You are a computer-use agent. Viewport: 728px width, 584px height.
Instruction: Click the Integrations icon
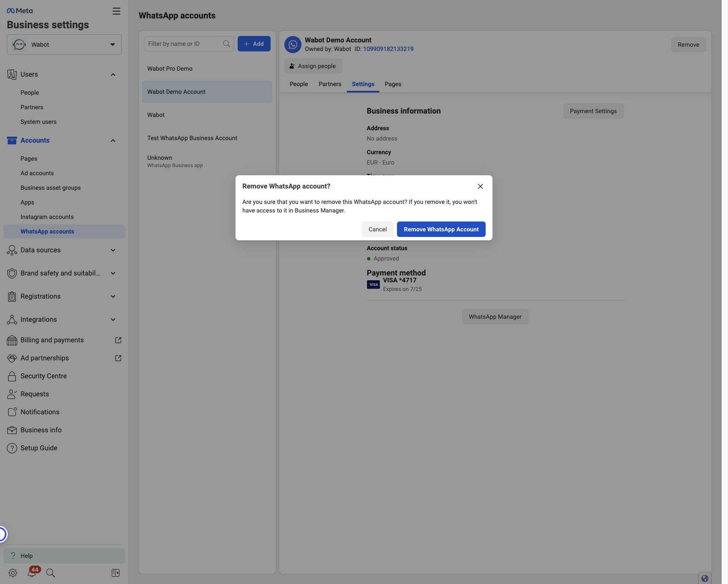click(x=12, y=320)
